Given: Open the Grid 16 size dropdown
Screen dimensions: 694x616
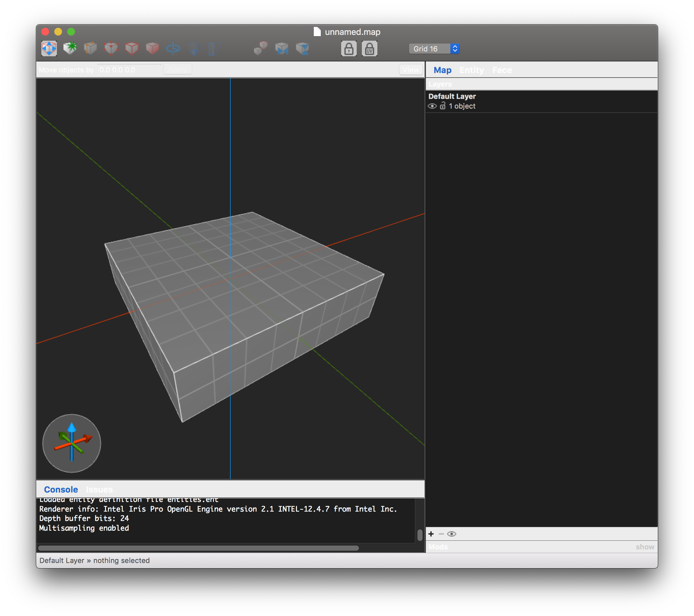Looking at the screenshot, I should coord(434,48).
